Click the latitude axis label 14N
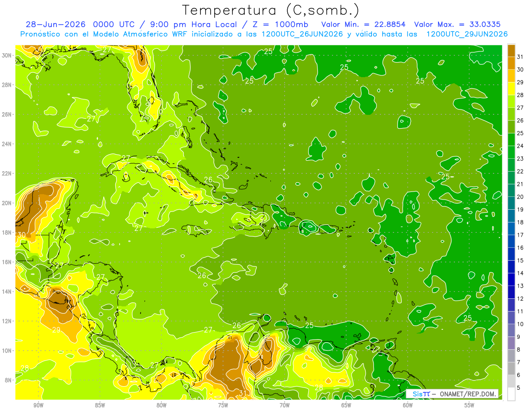The width and height of the screenshot is (532, 411). coord(8,292)
